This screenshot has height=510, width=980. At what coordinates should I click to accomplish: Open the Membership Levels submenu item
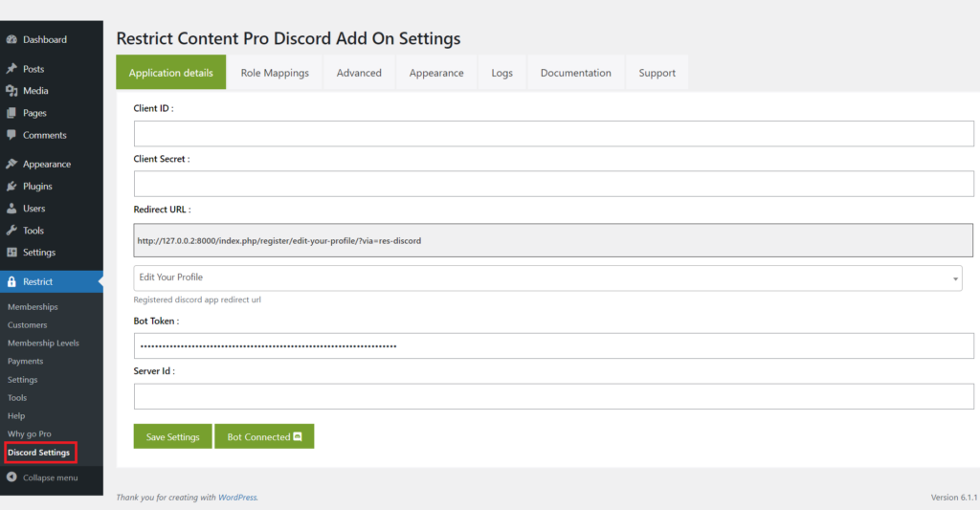(43, 344)
